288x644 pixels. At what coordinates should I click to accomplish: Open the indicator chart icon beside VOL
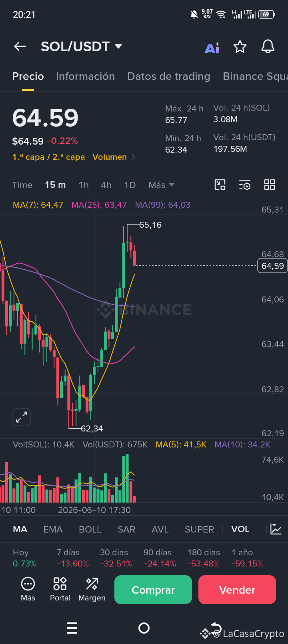[276, 529]
